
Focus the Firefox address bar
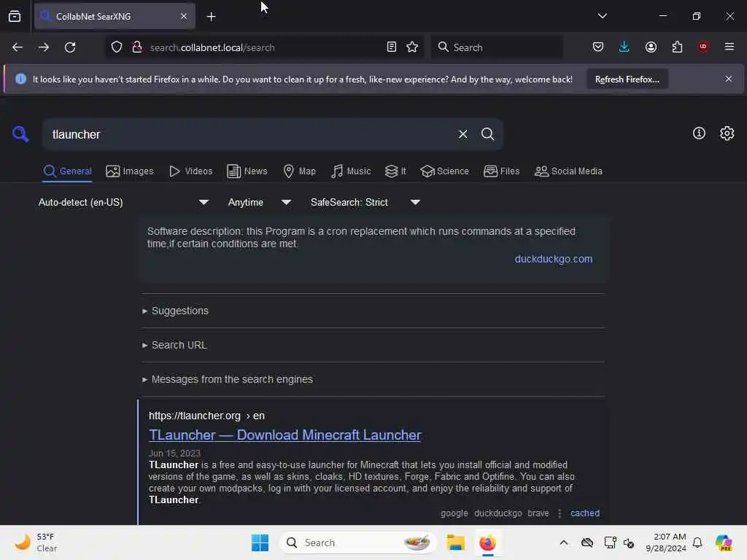[x=264, y=47]
